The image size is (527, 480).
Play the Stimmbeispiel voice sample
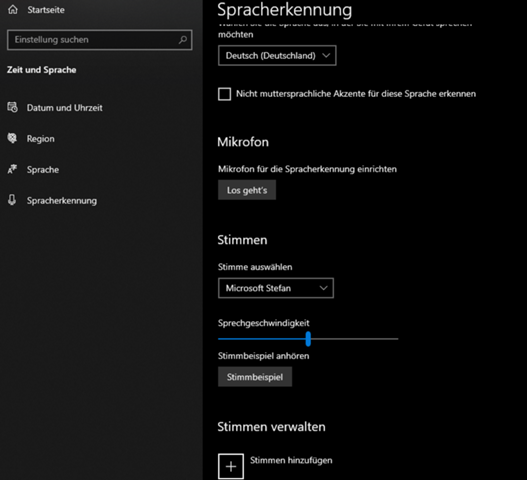pos(255,377)
